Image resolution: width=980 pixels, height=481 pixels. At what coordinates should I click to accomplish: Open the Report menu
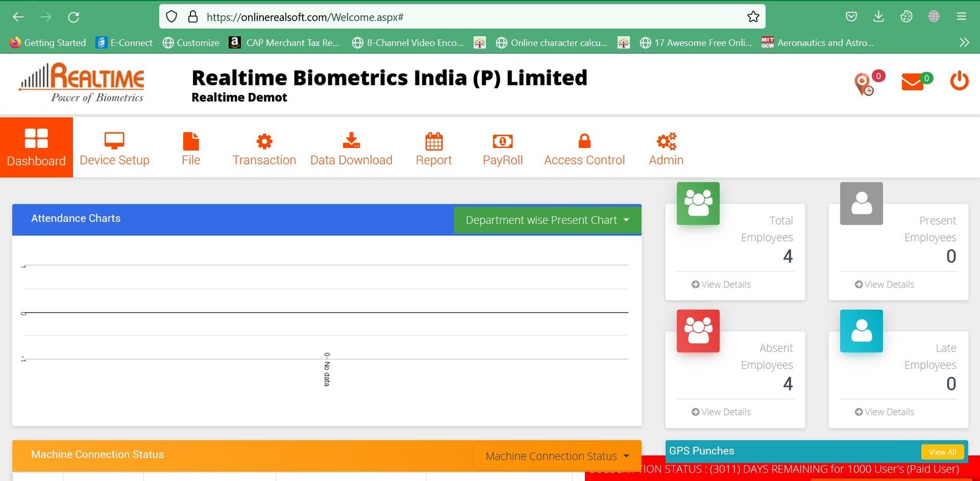(434, 149)
